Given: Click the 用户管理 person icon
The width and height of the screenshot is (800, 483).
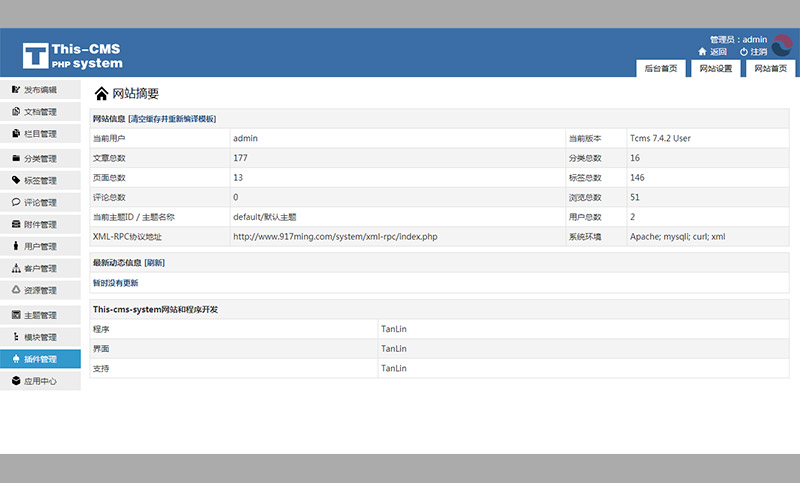Looking at the screenshot, I should point(16,246).
